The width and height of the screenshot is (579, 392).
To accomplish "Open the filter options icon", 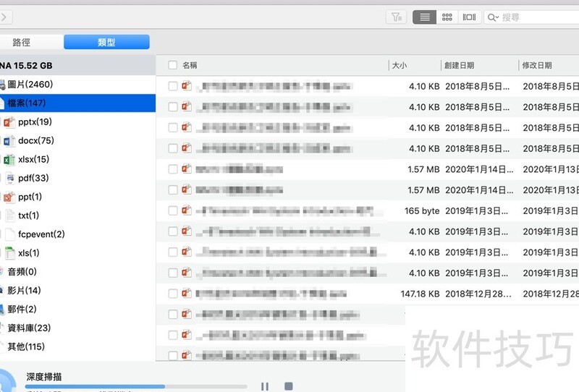I will coord(396,17).
